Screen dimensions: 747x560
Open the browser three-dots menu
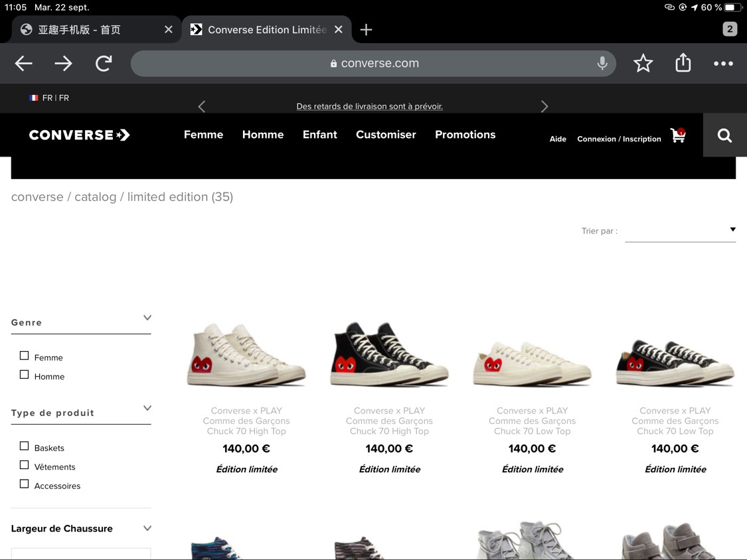pos(722,63)
